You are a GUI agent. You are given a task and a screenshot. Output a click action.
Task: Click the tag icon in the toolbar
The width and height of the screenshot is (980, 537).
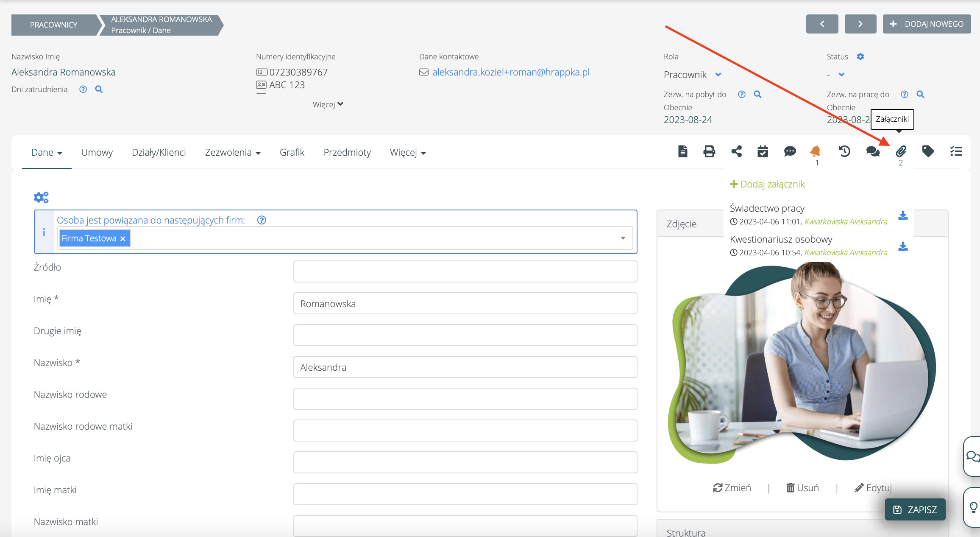928,151
